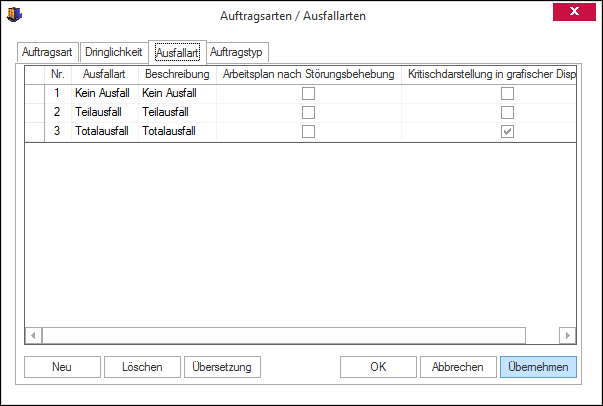
Task: Close the Auftragsarten / Ausfallarten dialog
Action: pyautogui.click(x=574, y=12)
